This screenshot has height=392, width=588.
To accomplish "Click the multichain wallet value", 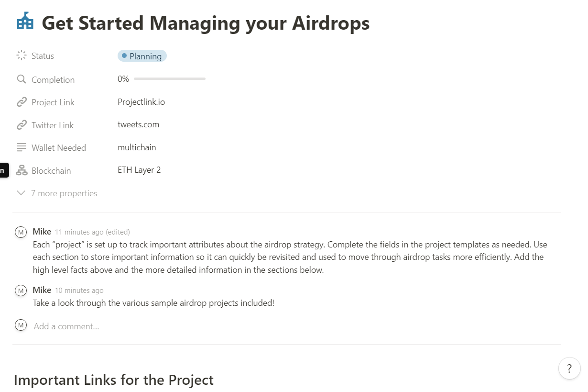I will pyautogui.click(x=137, y=147).
